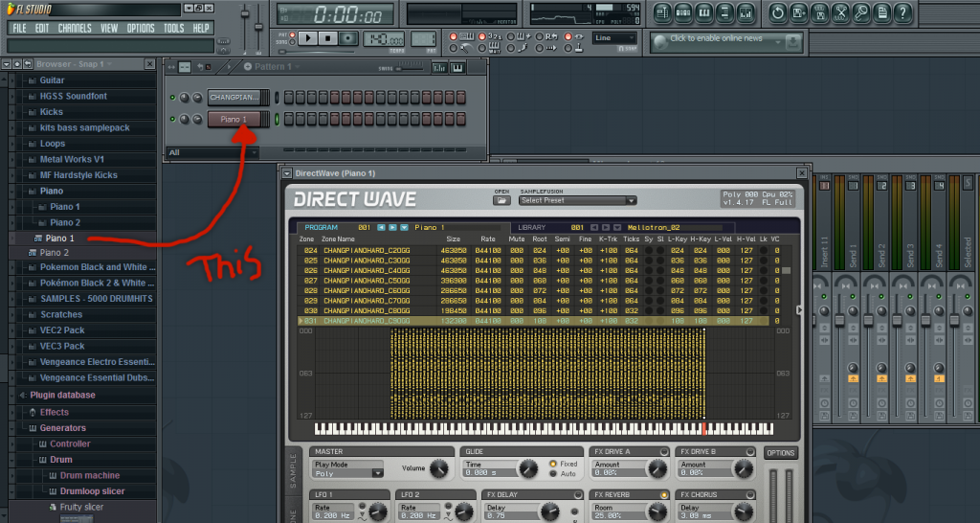Click the Master Volume knob

pyautogui.click(x=438, y=469)
